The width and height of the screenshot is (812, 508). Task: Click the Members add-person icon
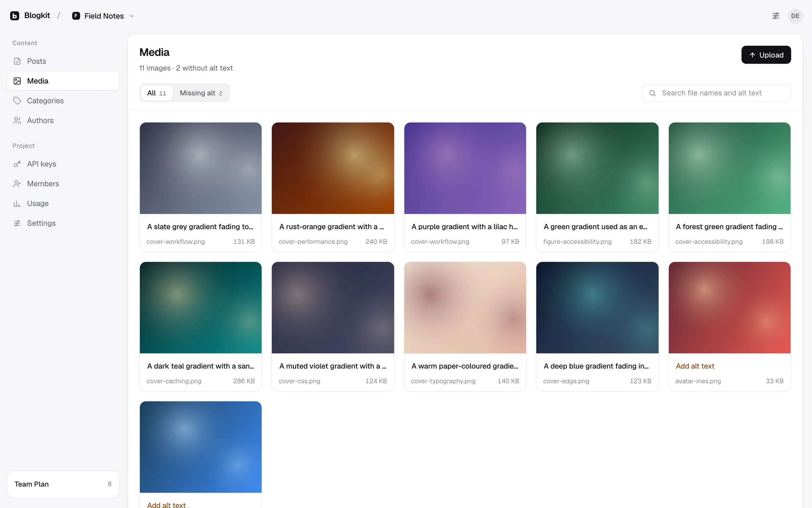click(x=17, y=184)
